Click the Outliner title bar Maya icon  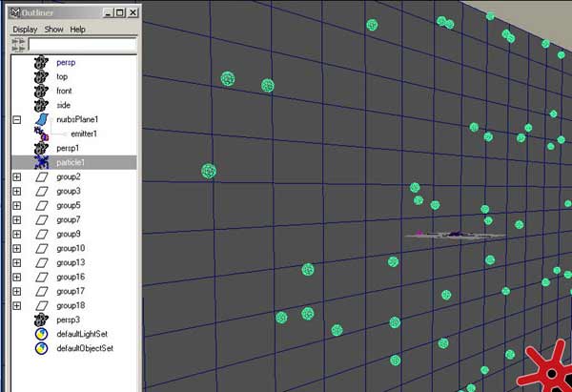(14, 12)
